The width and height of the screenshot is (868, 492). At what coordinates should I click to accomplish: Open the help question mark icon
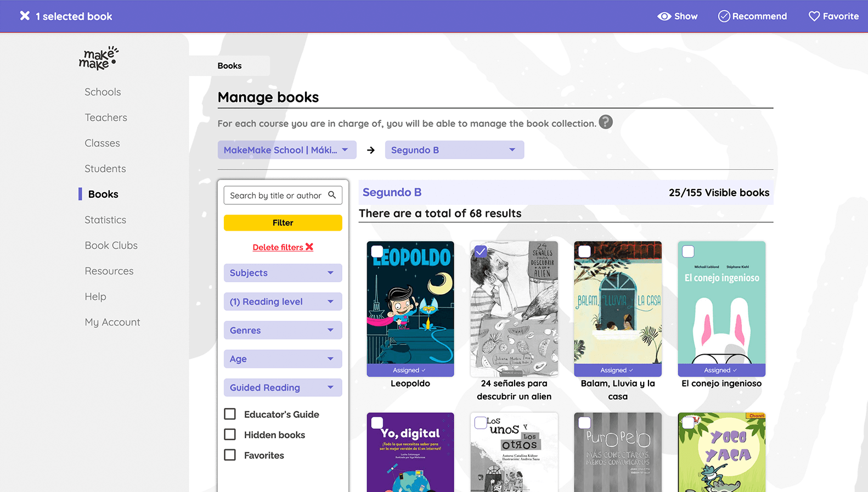pyautogui.click(x=605, y=122)
